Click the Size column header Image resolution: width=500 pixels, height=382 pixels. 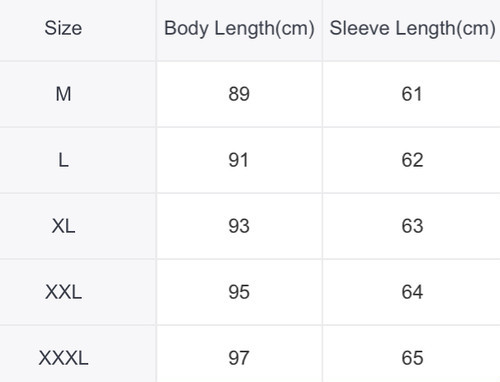pyautogui.click(x=63, y=28)
